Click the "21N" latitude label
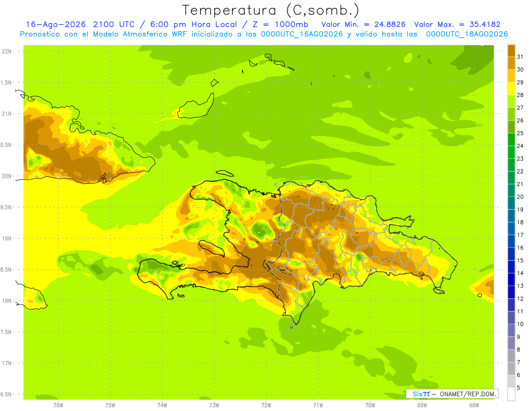The image size is (532, 411). point(7,114)
